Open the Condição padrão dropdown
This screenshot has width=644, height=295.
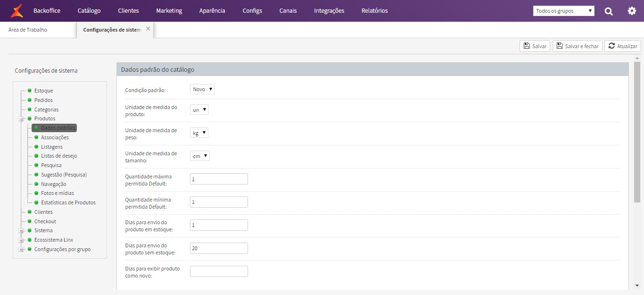202,89
